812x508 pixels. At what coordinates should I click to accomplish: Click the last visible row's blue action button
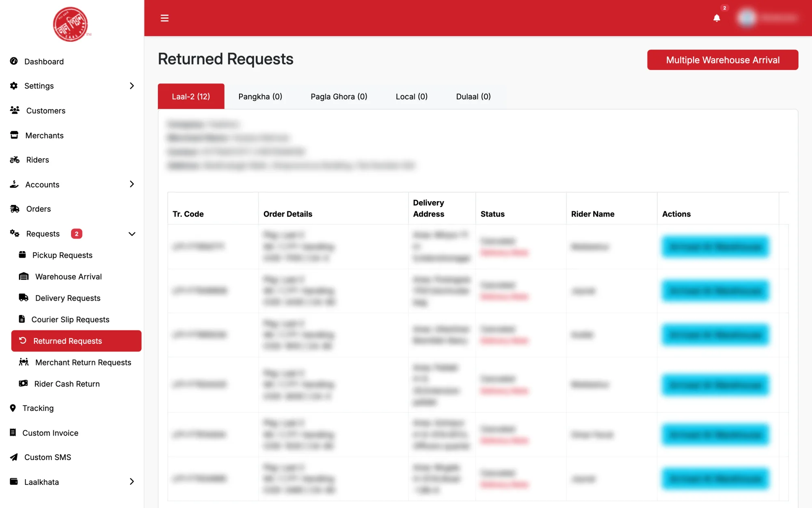pos(715,479)
